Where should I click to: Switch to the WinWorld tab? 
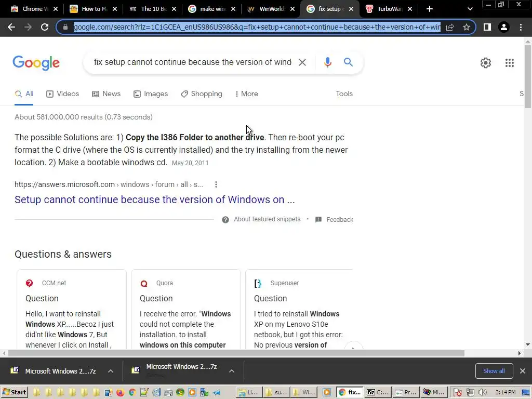[270, 9]
